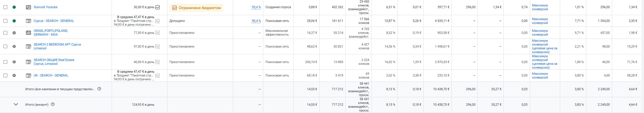Screen dimensions: 644x113
Task: Click the budget chart icon next to 30,00 € в день
Action: coord(157,7)
